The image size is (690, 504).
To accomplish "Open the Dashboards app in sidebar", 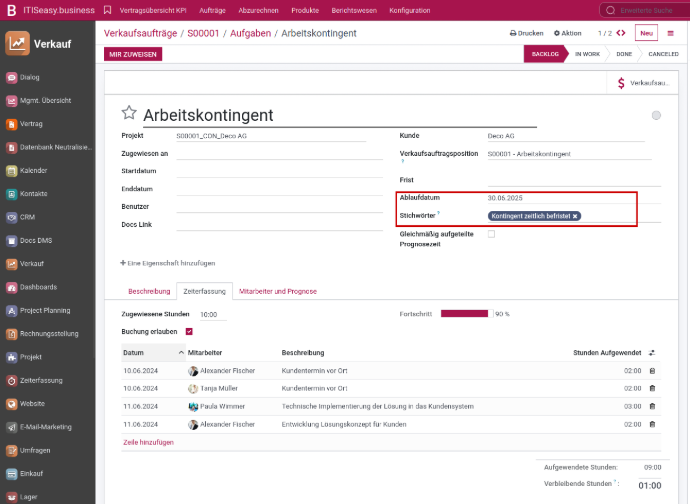I will point(39,287).
